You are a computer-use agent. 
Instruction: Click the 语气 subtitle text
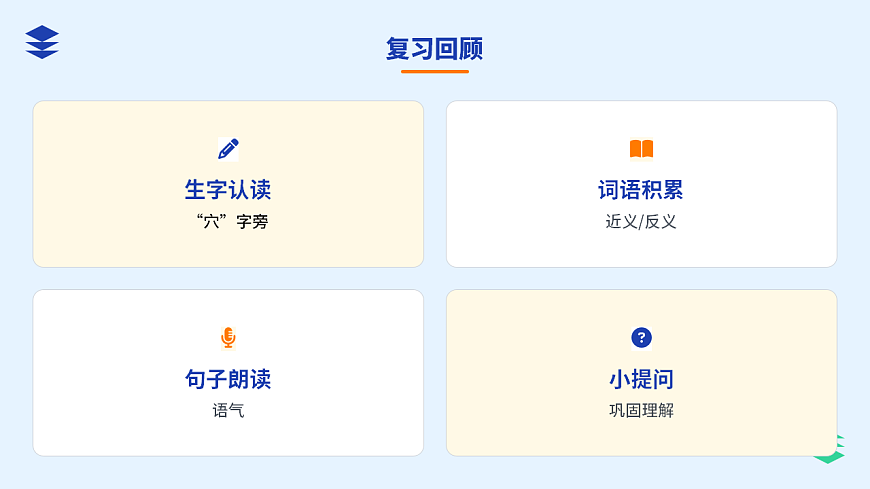click(228, 411)
